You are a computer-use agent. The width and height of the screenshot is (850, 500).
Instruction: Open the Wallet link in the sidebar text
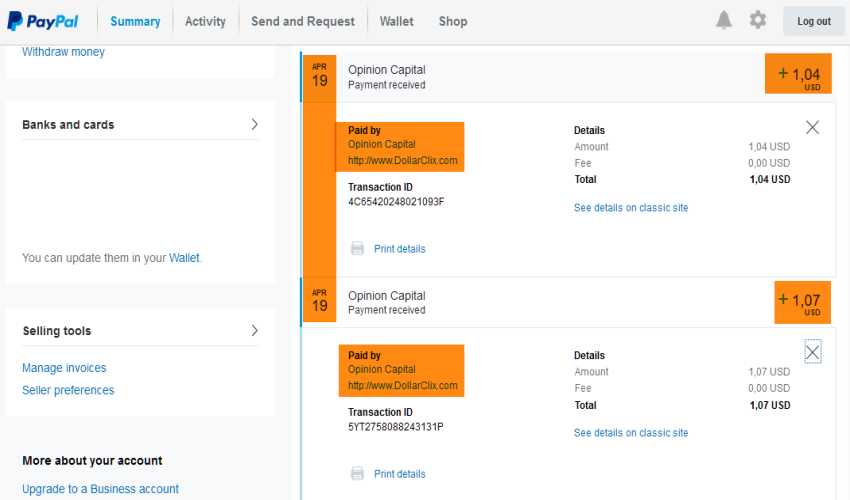point(184,258)
